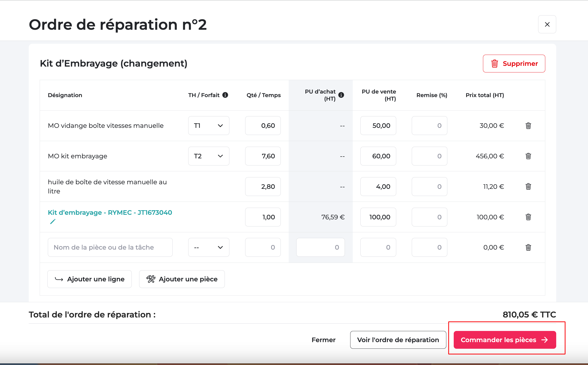Delete the MO vidange boîte vitesses row
Image resolution: width=588 pixels, height=365 pixels.
coord(528,126)
